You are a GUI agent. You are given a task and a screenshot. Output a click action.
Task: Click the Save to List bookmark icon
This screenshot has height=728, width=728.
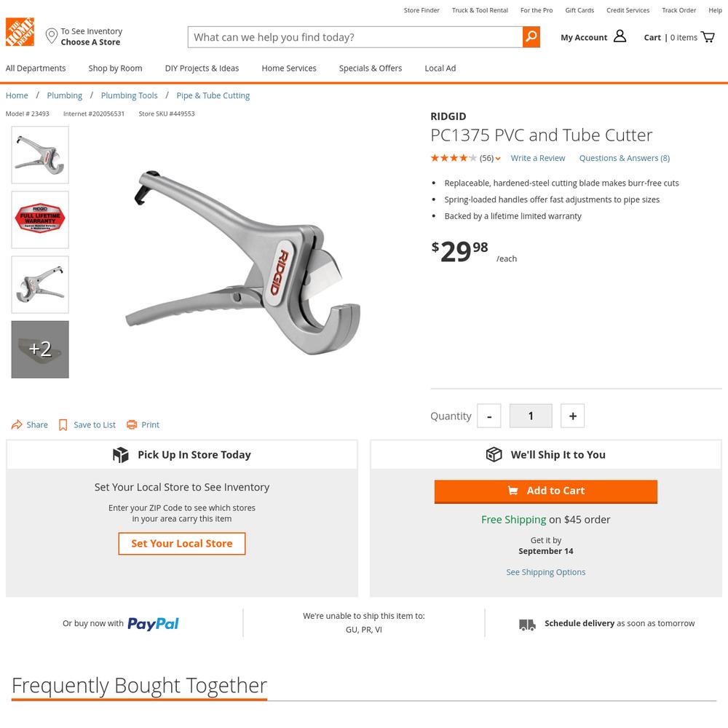coord(63,425)
